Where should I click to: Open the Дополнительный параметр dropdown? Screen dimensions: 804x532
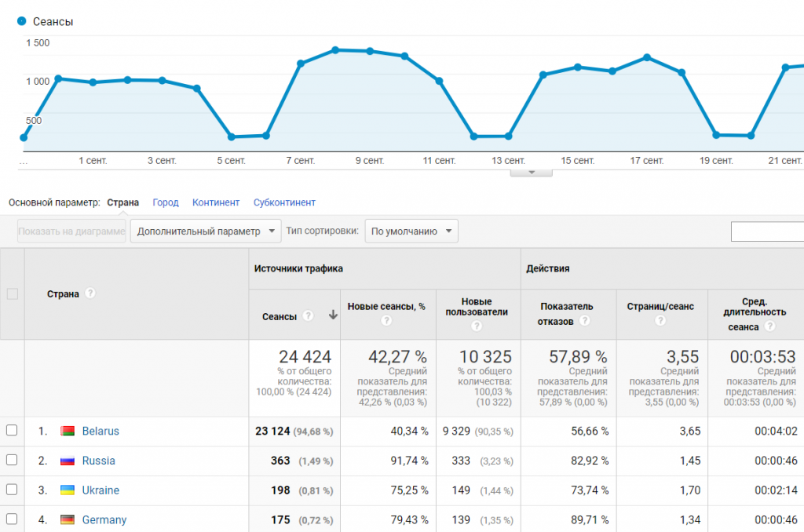coord(206,231)
